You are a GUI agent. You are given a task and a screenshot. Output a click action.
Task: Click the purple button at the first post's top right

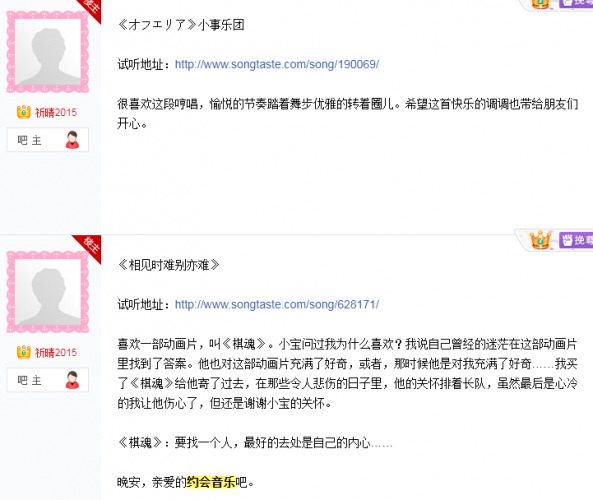576,3
